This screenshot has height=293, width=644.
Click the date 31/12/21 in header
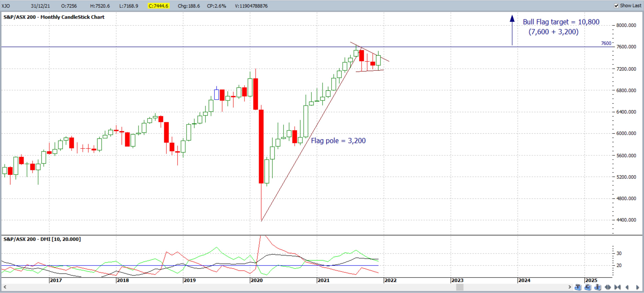(40, 6)
